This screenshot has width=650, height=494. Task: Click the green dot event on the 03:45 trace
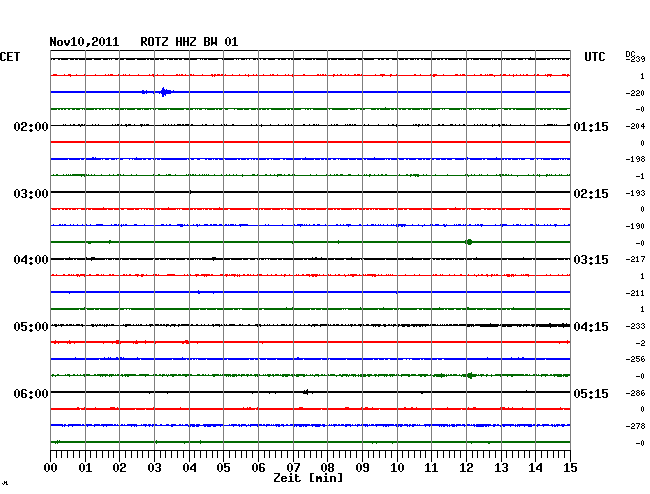[469, 242]
